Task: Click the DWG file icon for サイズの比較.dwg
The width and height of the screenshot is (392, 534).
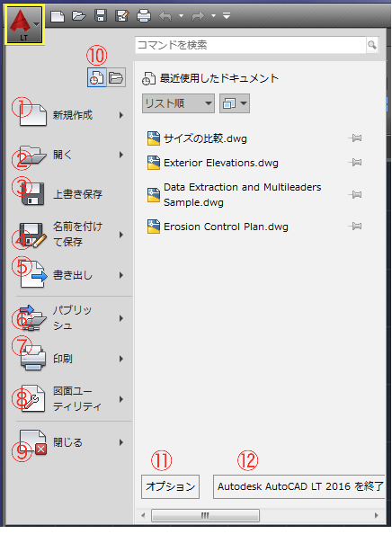Action: pyautogui.click(x=153, y=138)
